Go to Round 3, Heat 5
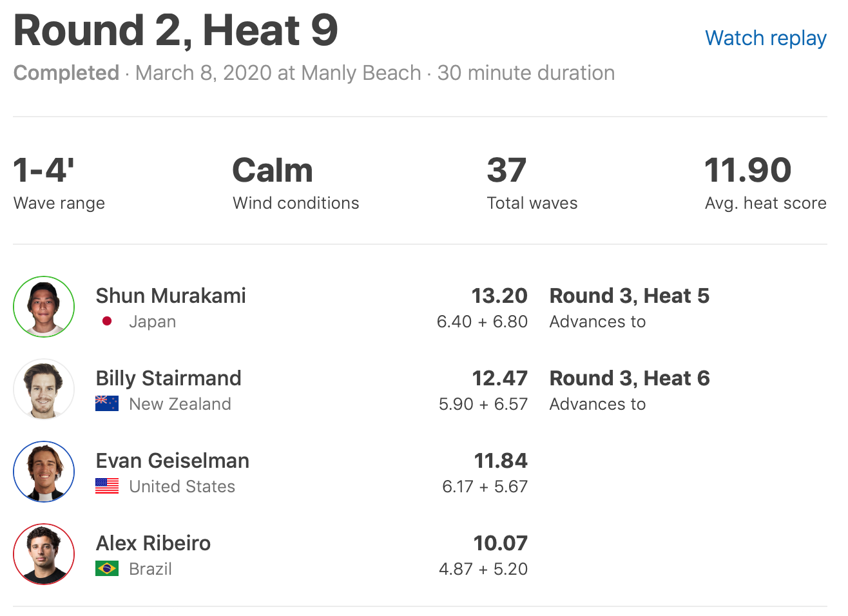This screenshot has height=616, width=848. tap(629, 296)
